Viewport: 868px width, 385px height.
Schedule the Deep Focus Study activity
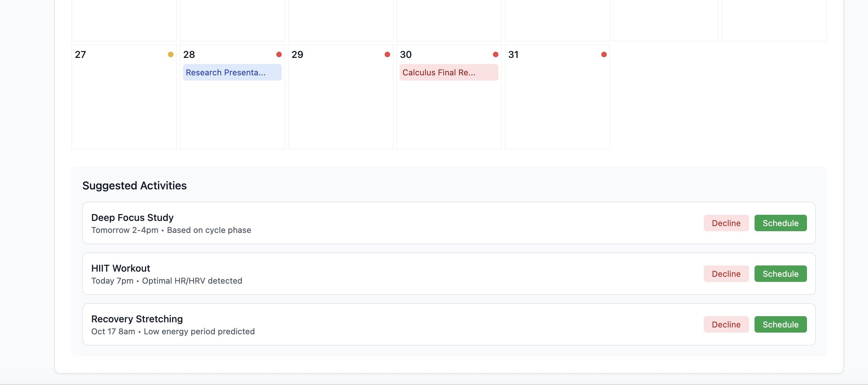780,223
